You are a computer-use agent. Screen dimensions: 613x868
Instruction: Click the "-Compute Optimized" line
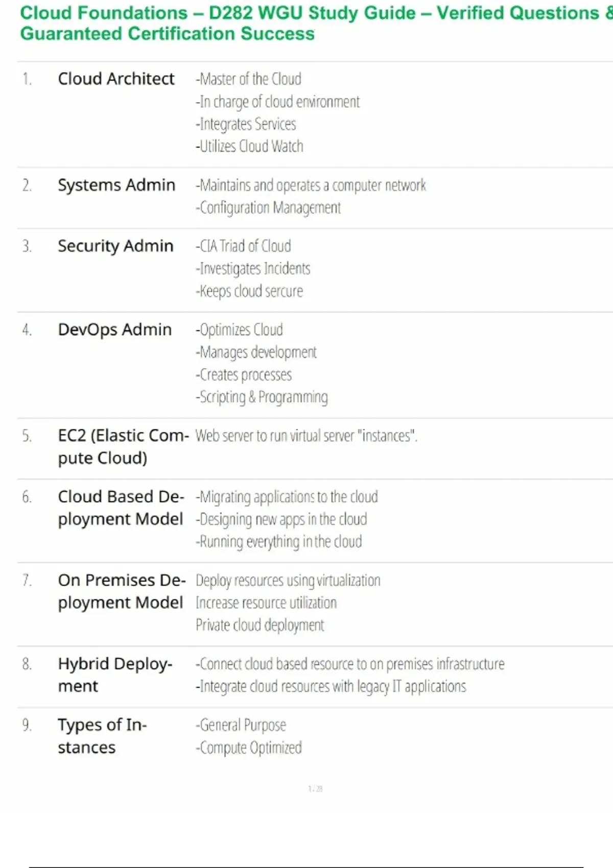pyautogui.click(x=249, y=748)
